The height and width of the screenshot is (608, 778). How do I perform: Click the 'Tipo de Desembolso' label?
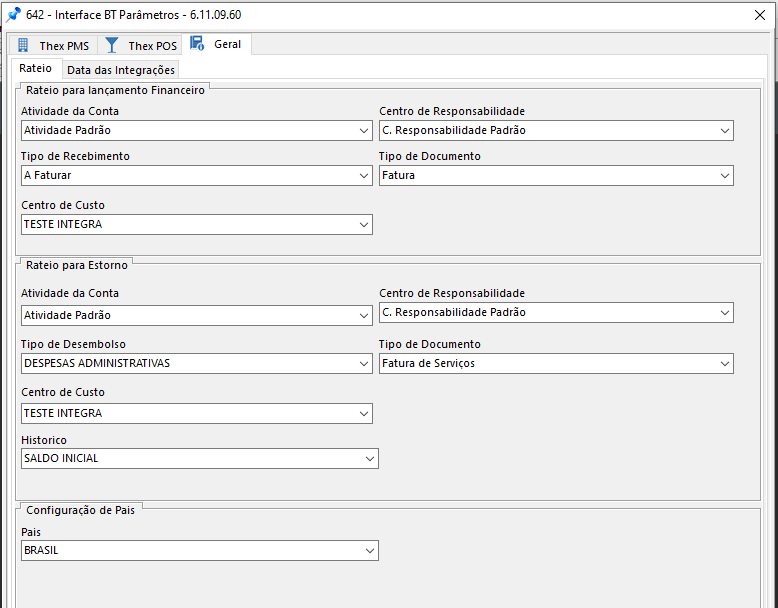coord(73,344)
